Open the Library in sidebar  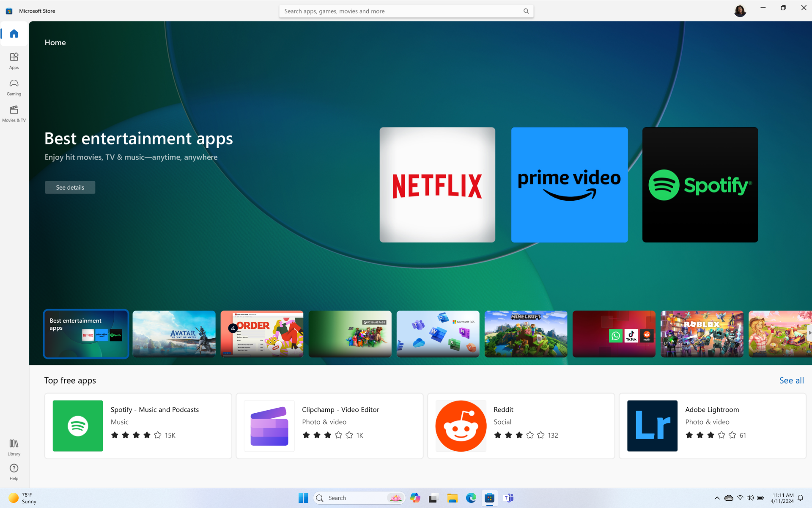pos(14,447)
